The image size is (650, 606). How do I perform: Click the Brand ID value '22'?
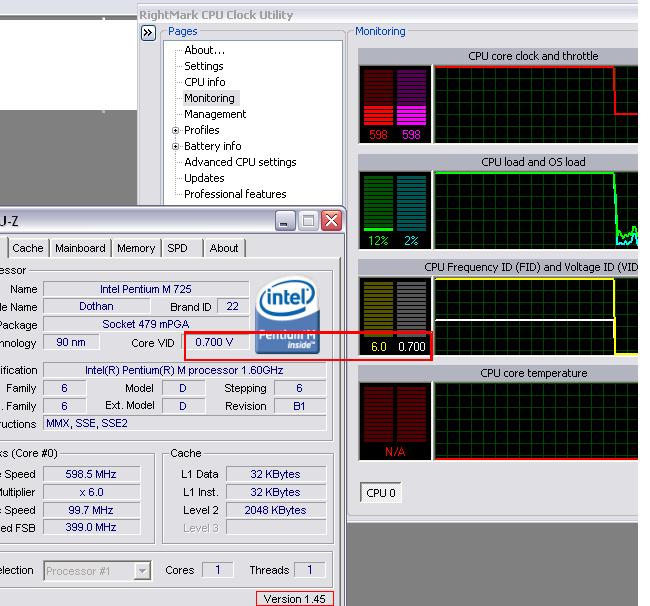(232, 306)
